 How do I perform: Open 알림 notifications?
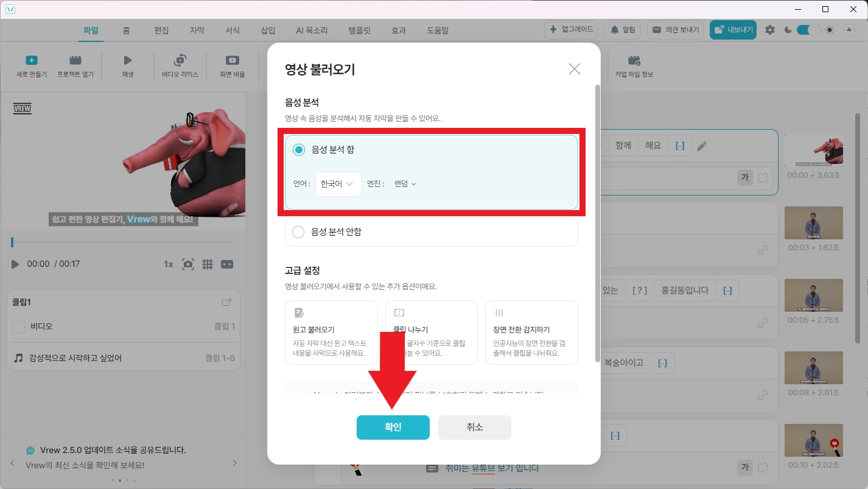coord(622,30)
